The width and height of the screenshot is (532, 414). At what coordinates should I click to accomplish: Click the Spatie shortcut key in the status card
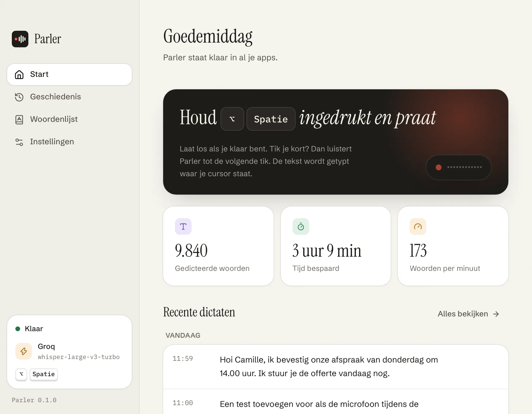[44, 374]
